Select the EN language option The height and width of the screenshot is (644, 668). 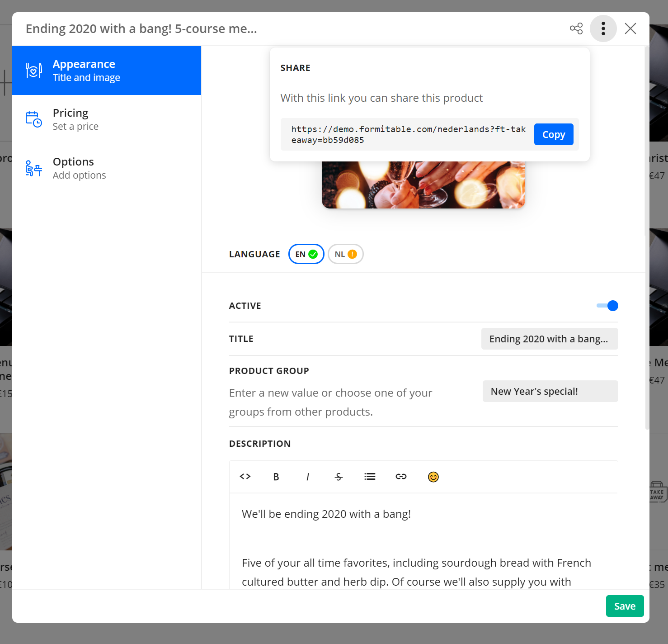(x=306, y=254)
